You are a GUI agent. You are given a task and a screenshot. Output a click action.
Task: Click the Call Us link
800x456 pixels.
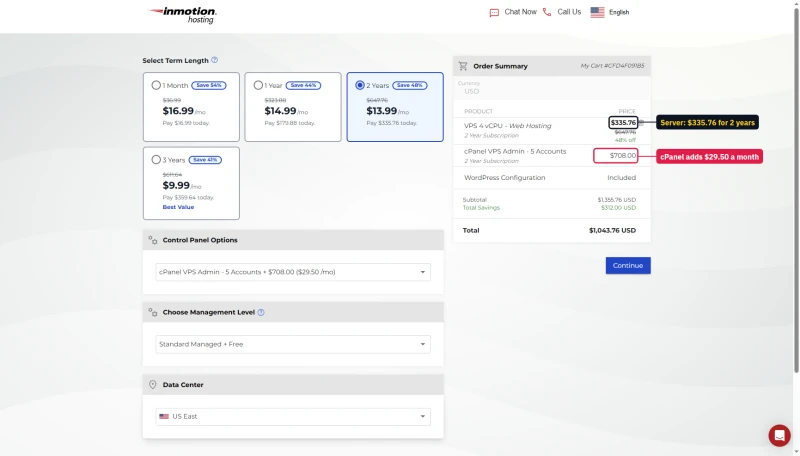tap(569, 12)
